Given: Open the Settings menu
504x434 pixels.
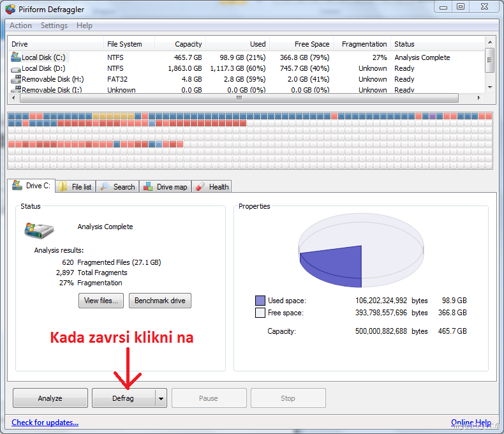Looking at the screenshot, I should click(x=54, y=26).
